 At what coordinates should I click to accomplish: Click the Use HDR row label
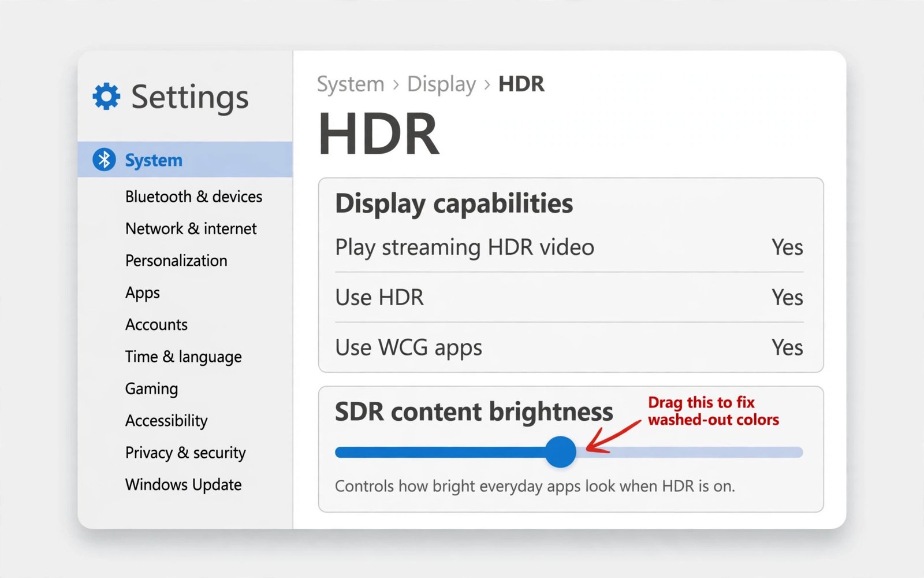379,298
